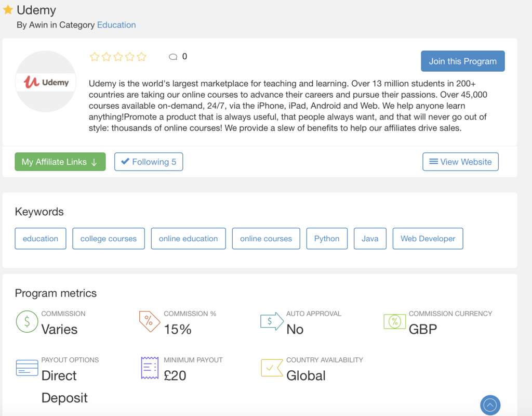Click the Udemy logo thumbnail
The width and height of the screenshot is (532, 416).
[46, 82]
